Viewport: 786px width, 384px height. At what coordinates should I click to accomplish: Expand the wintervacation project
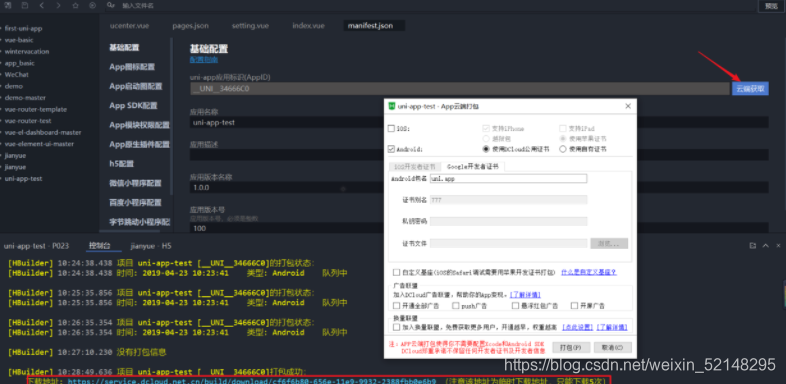[x=2, y=52]
